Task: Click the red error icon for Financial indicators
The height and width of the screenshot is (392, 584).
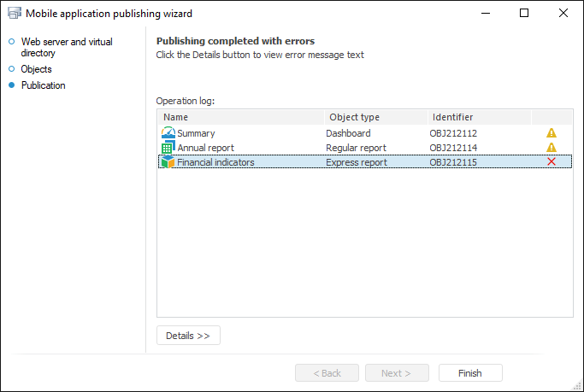Action: [552, 162]
